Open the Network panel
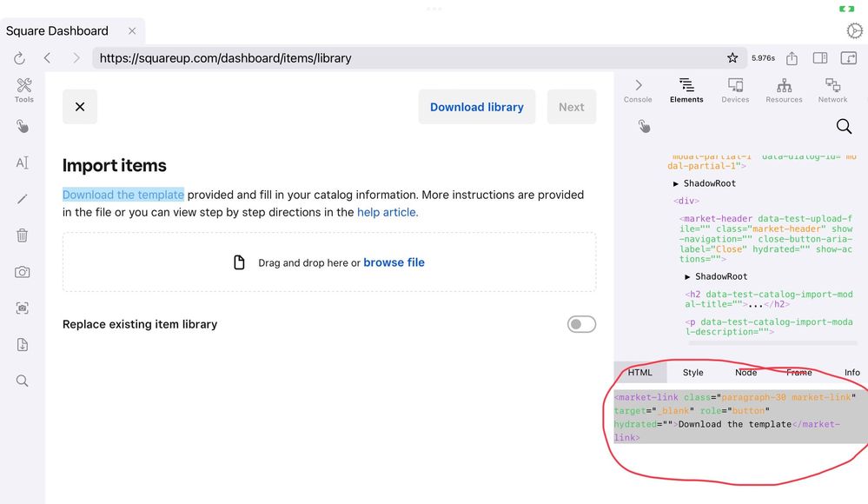Image resolution: width=868 pixels, height=504 pixels. coord(832,90)
